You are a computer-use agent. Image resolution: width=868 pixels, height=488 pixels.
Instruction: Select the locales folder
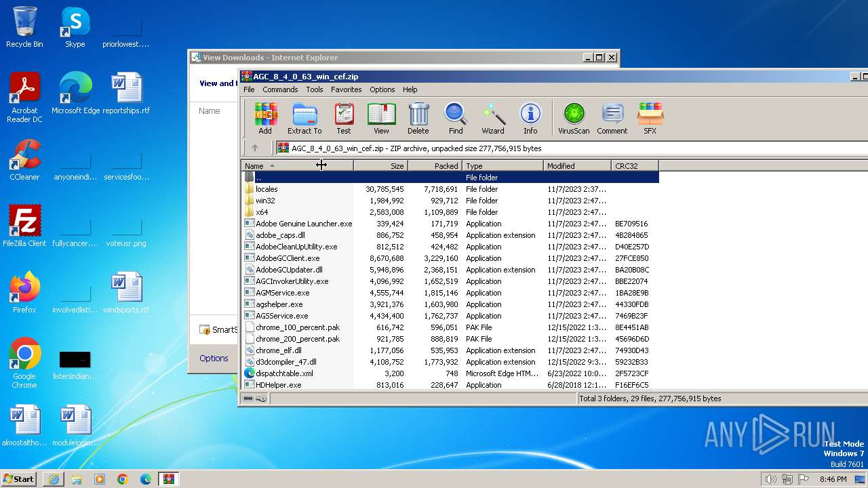click(267, 189)
